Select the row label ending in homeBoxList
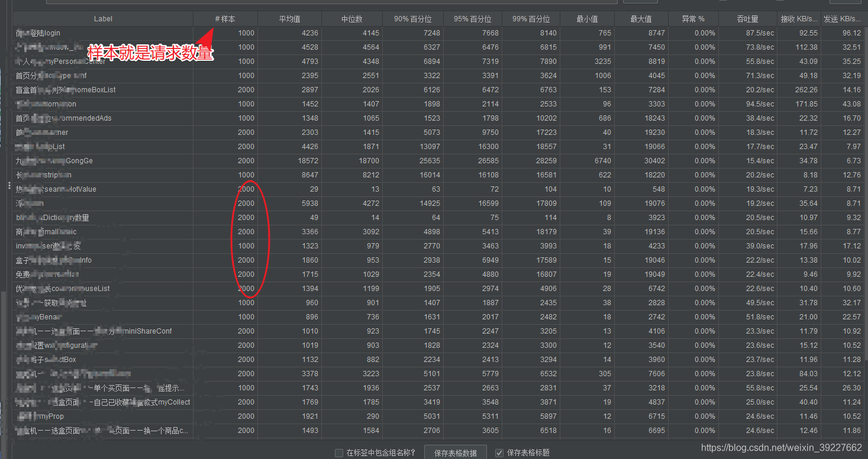This screenshot has height=459, width=868. pos(103,90)
